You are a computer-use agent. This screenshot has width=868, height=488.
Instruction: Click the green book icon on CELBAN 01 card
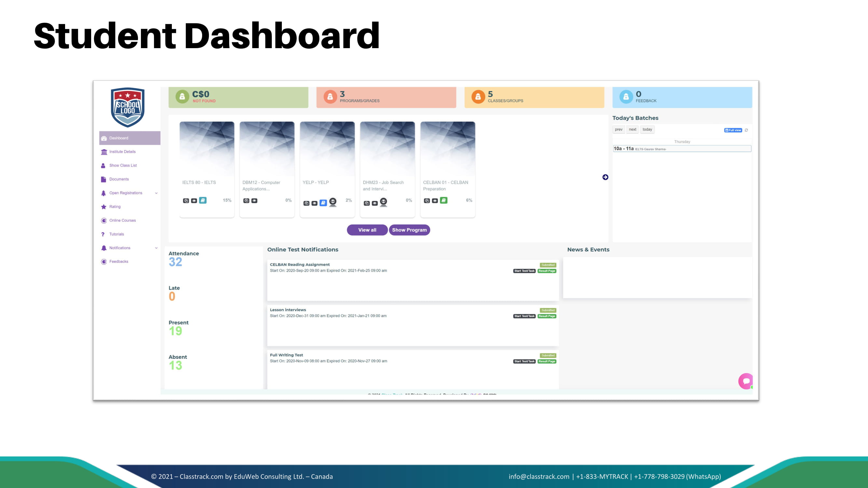443,200
